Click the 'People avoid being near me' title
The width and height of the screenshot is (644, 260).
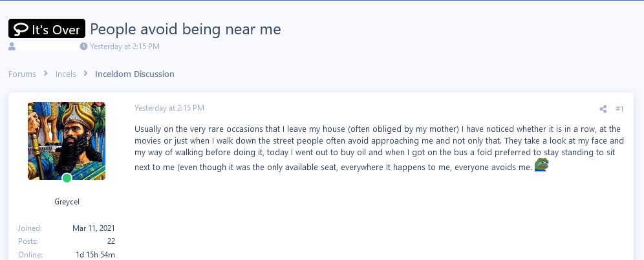pyautogui.click(x=185, y=29)
